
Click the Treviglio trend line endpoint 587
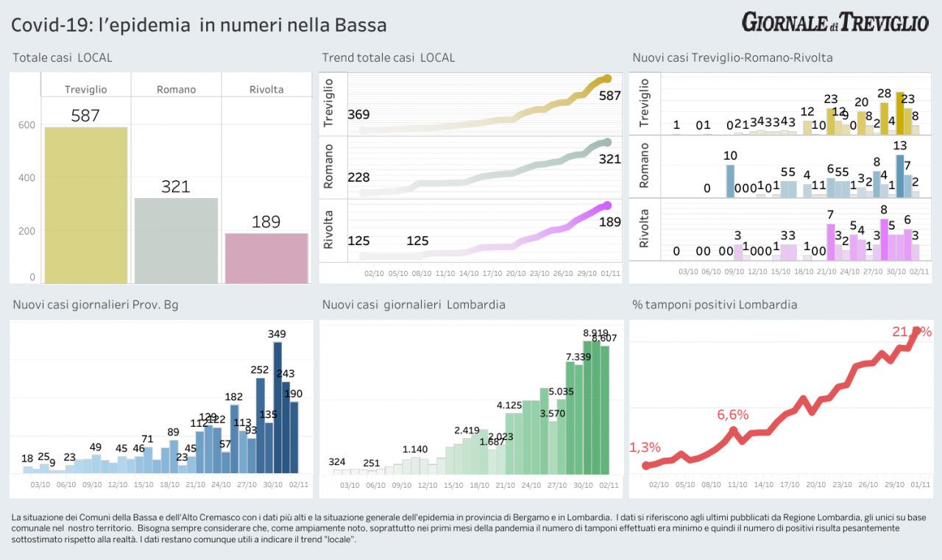pyautogui.click(x=607, y=78)
